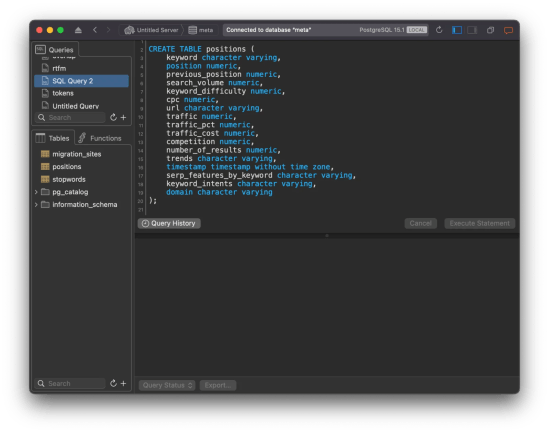Screen dimensions: 549x433
Task: Toggle the left sidebar panel
Action: click(457, 30)
